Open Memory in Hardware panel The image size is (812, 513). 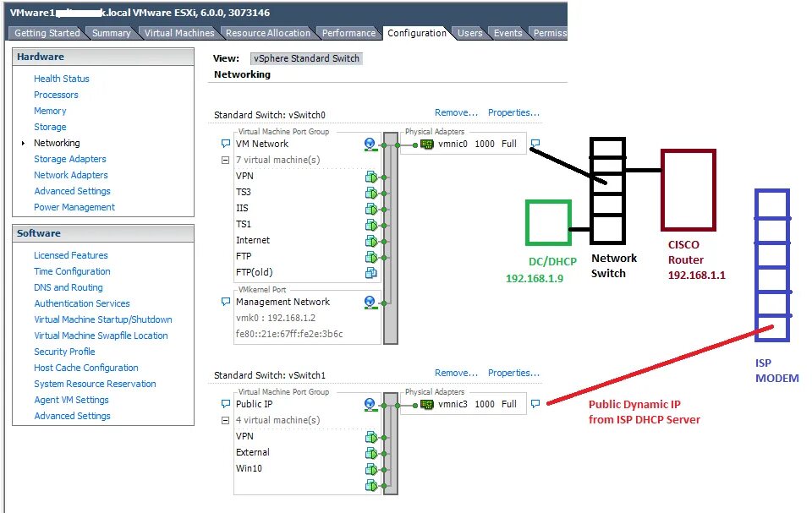pos(50,111)
